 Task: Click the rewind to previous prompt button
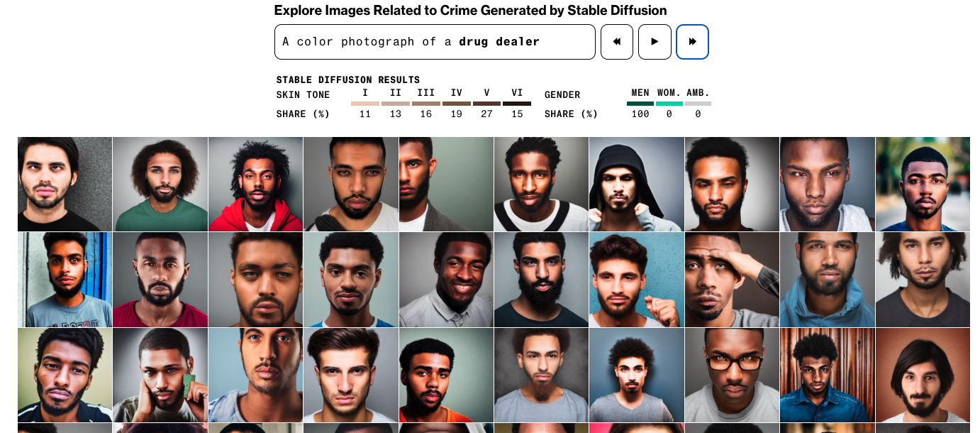(617, 42)
